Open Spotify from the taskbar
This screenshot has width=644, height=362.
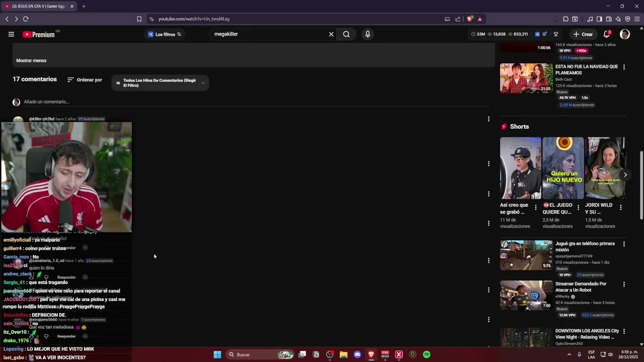(427, 354)
